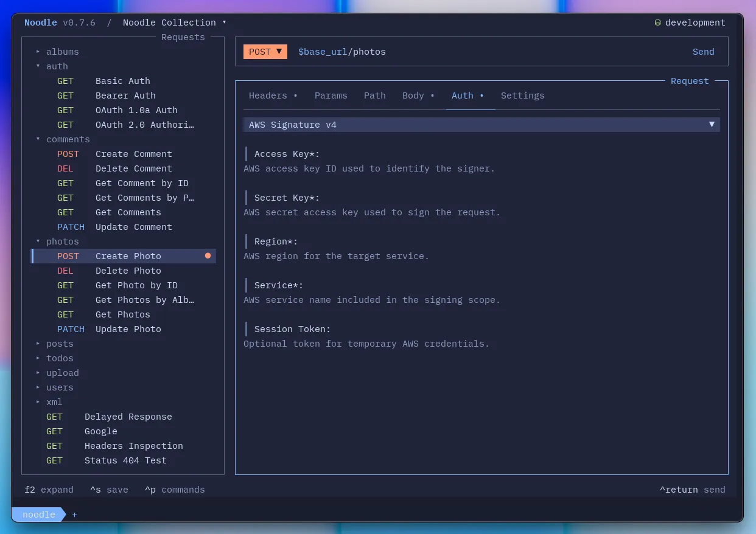Click the Service input field

pos(481,285)
